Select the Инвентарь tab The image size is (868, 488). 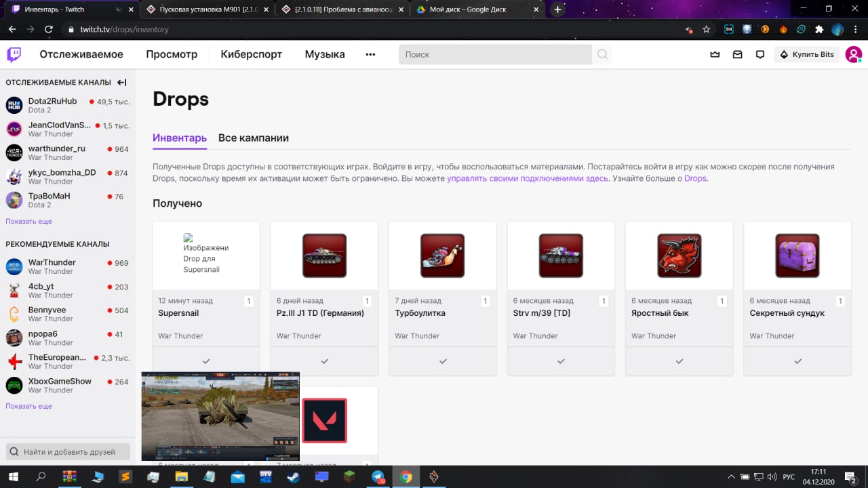click(180, 138)
